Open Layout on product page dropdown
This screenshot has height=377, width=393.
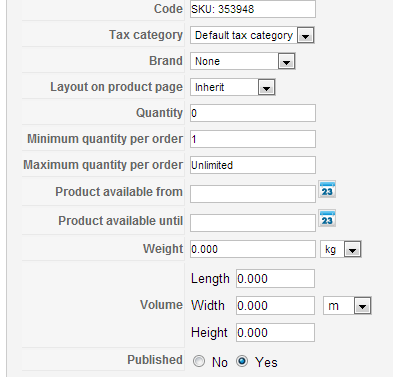pos(233,87)
